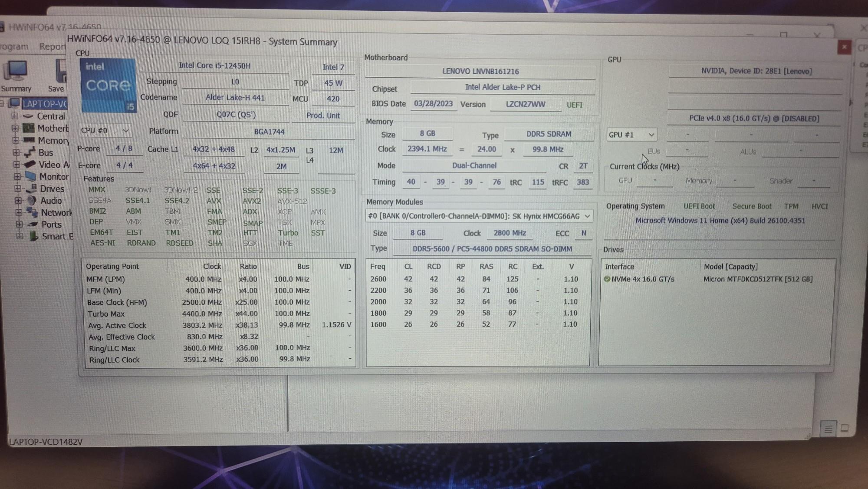Screen dimensions: 868x489
Task: Select the Drives tree icon
Action: (x=31, y=188)
